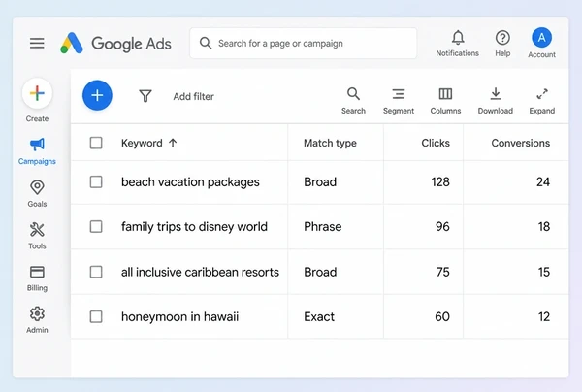Open Admin settings in the sidebar

pyautogui.click(x=37, y=319)
